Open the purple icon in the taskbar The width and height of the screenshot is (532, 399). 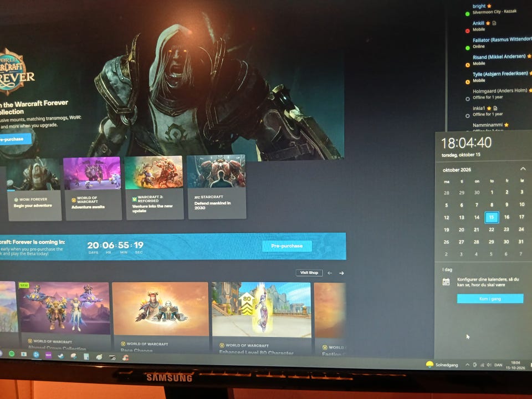[x=49, y=355]
